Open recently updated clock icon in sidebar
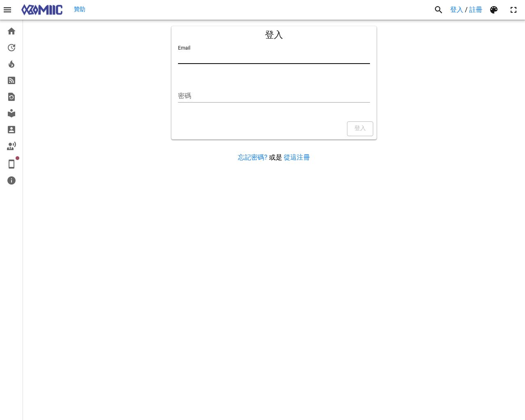The image size is (525, 420). 11,48
